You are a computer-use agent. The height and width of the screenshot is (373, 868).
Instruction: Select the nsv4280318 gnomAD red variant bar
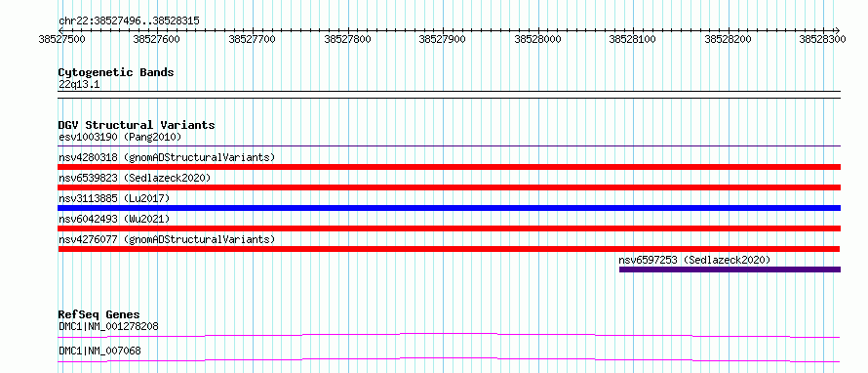point(449,167)
